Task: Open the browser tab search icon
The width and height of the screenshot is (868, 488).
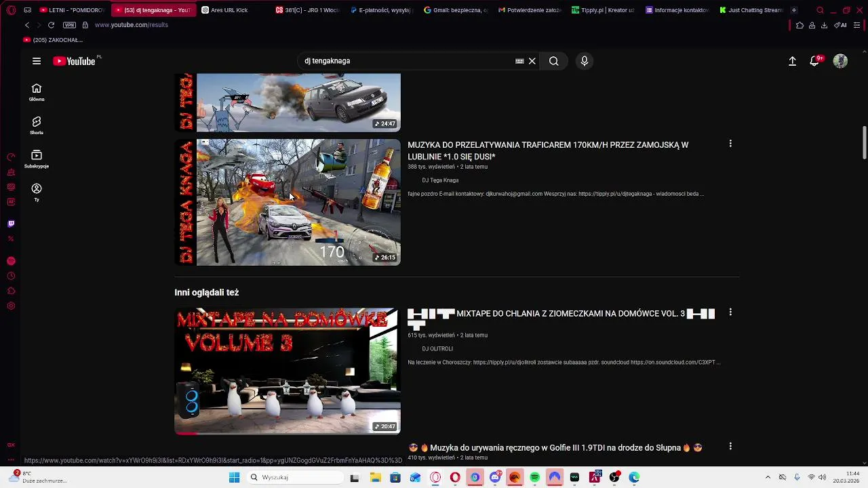Action: pyautogui.click(x=820, y=10)
